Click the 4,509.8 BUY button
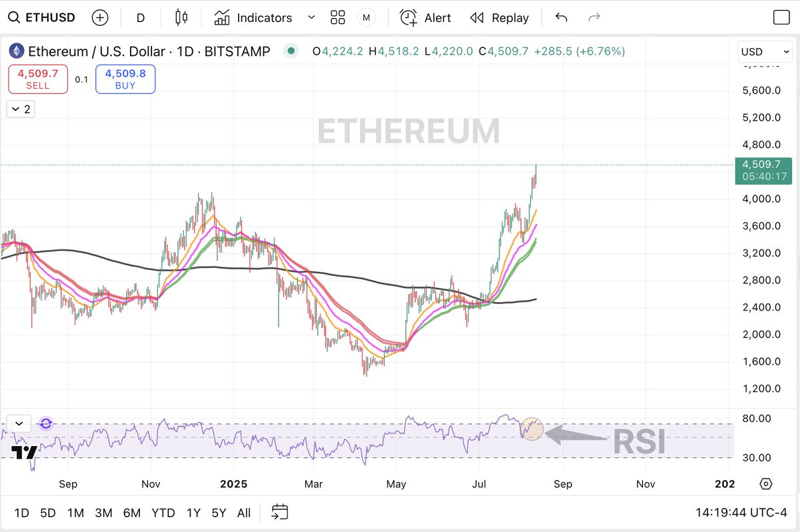Image resolution: width=800 pixels, height=532 pixels. click(125, 79)
